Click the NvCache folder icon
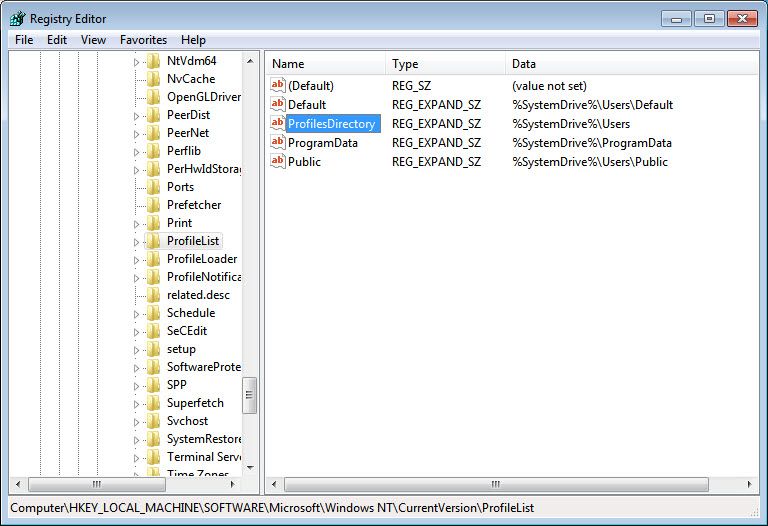768x526 pixels. pos(153,79)
